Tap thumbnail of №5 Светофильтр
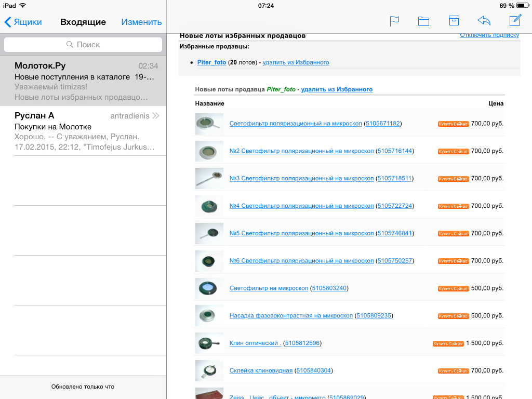The height and width of the screenshot is (399, 532). click(209, 233)
